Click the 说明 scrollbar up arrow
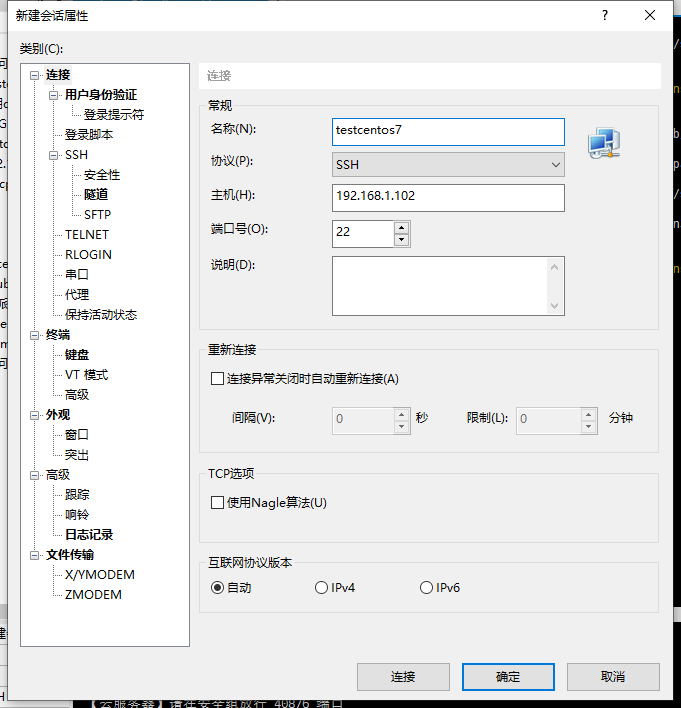This screenshot has width=681, height=708. [x=555, y=267]
